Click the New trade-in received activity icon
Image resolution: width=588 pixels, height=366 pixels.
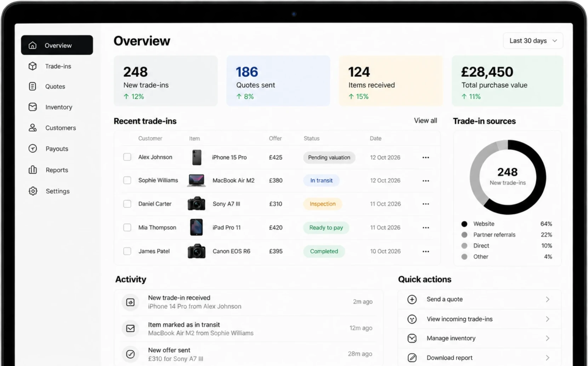pyautogui.click(x=130, y=302)
